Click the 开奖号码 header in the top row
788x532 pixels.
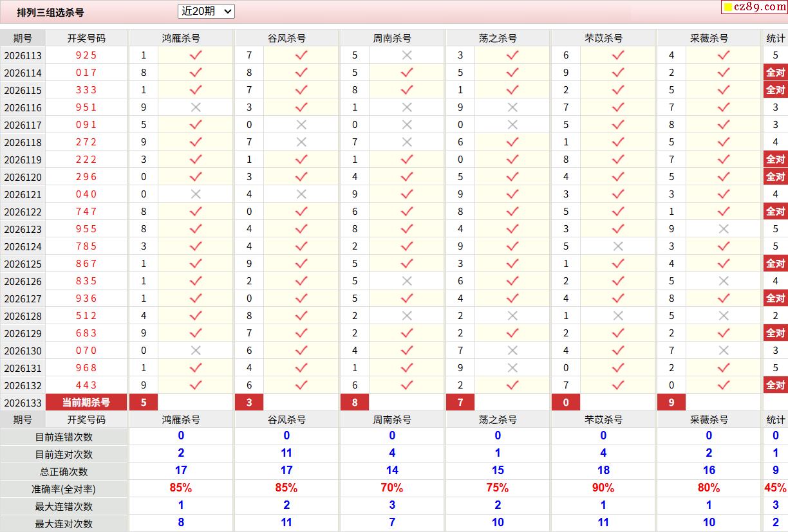pyautogui.click(x=86, y=38)
